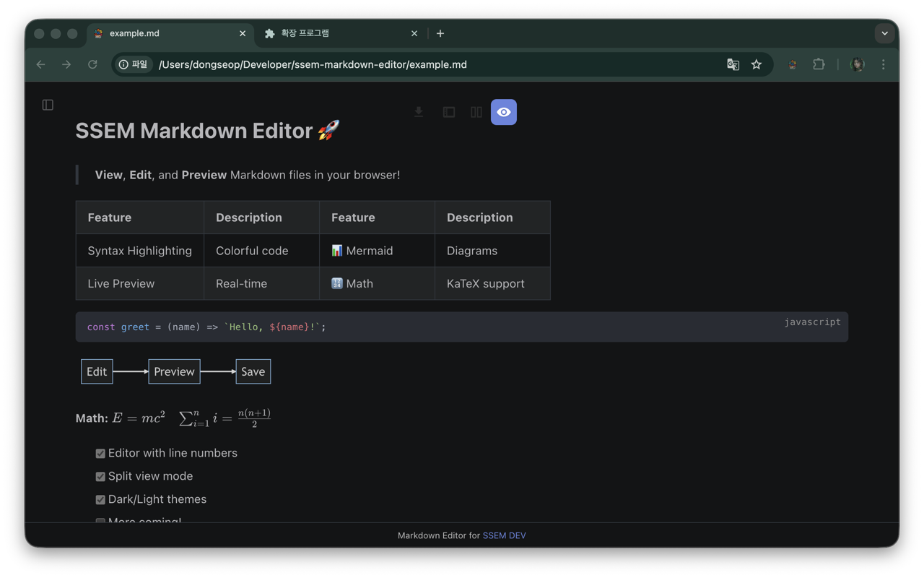Click the file info icon labeled 파일
This screenshot has width=924, height=578.
click(133, 64)
